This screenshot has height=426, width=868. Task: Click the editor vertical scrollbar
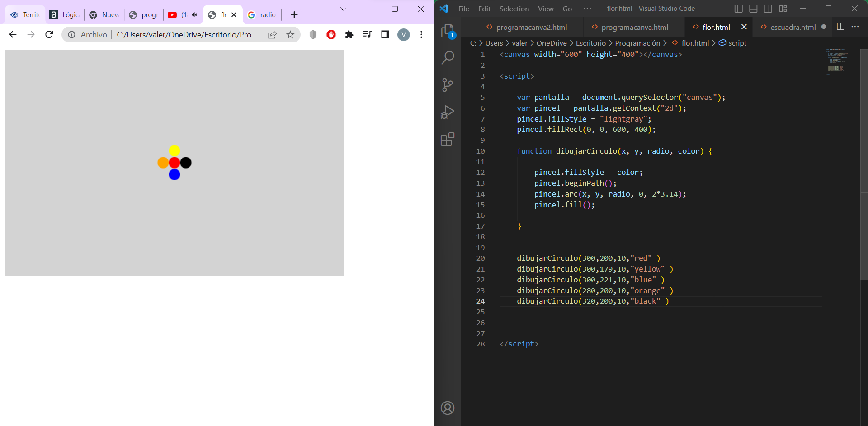pyautogui.click(x=864, y=165)
